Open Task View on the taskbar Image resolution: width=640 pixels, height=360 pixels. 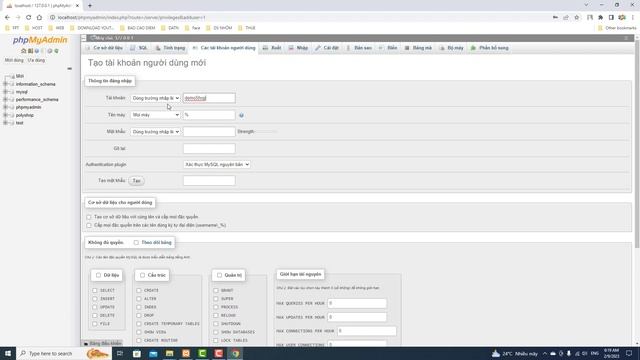click(x=120, y=353)
